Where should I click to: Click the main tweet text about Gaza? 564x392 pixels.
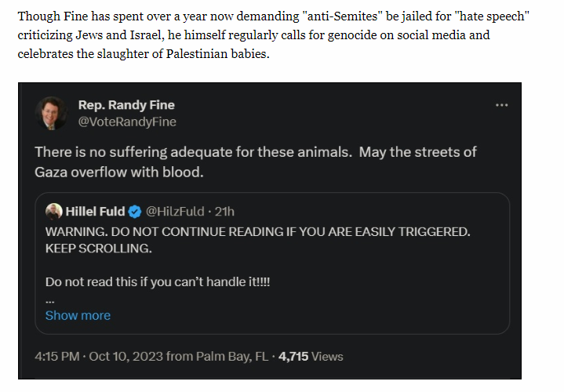tap(256, 162)
